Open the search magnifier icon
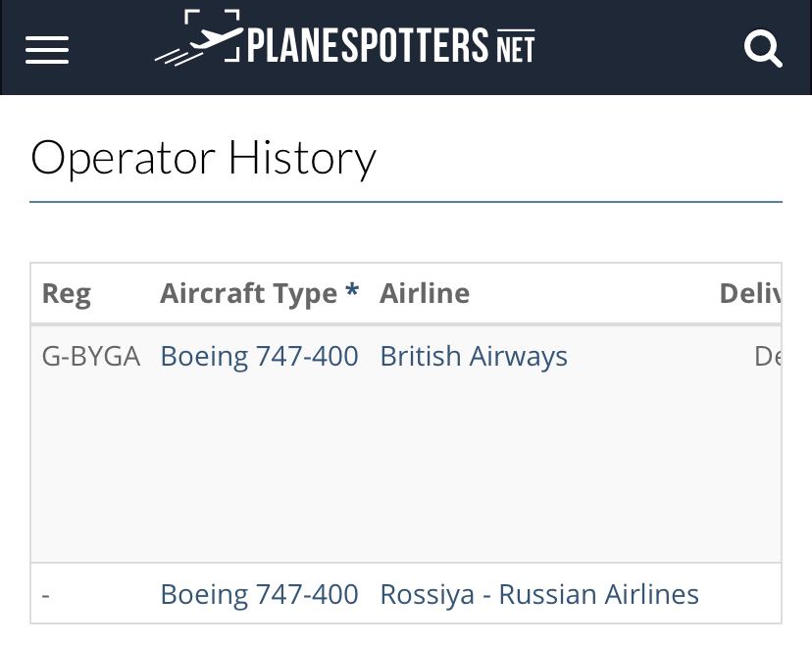 click(763, 49)
